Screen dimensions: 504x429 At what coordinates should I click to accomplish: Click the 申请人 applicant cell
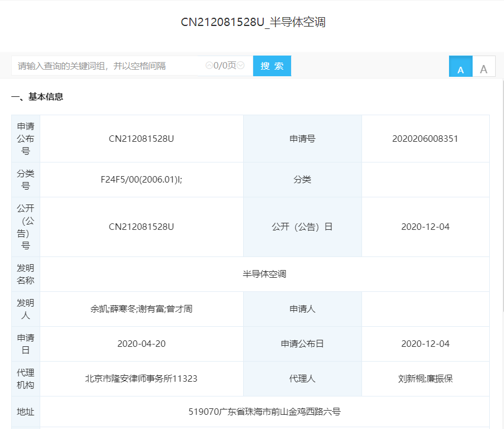(302, 308)
